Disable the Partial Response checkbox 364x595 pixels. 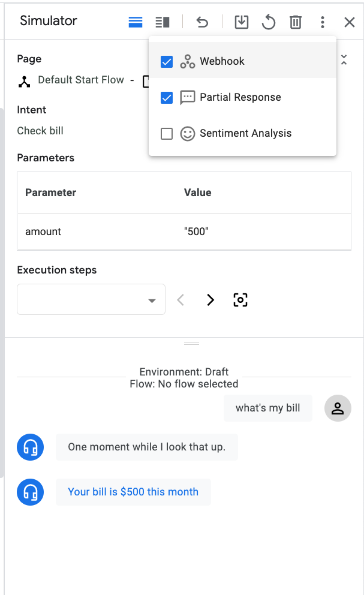tap(167, 97)
